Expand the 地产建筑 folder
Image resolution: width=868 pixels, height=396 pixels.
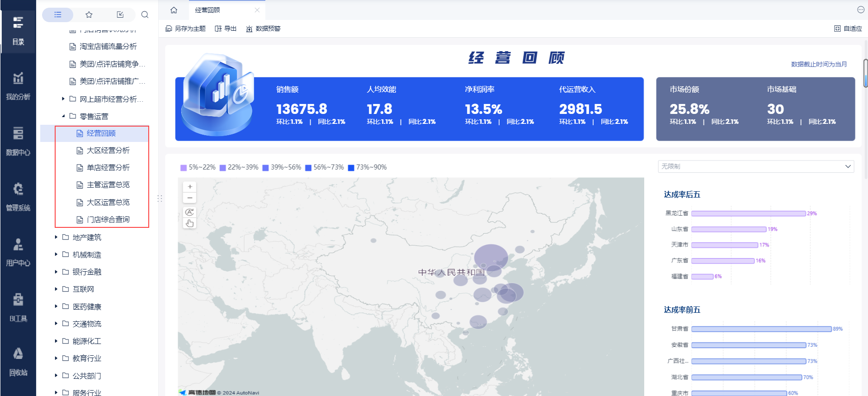point(56,237)
